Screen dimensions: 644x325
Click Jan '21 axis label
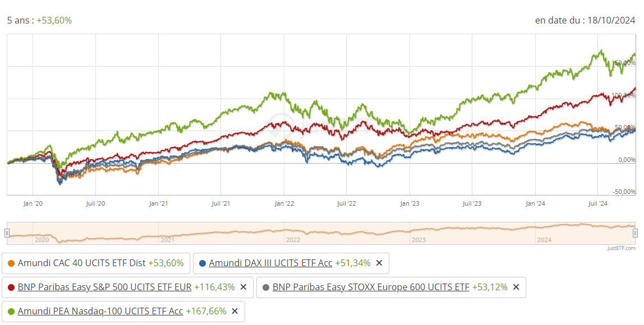tap(159, 203)
